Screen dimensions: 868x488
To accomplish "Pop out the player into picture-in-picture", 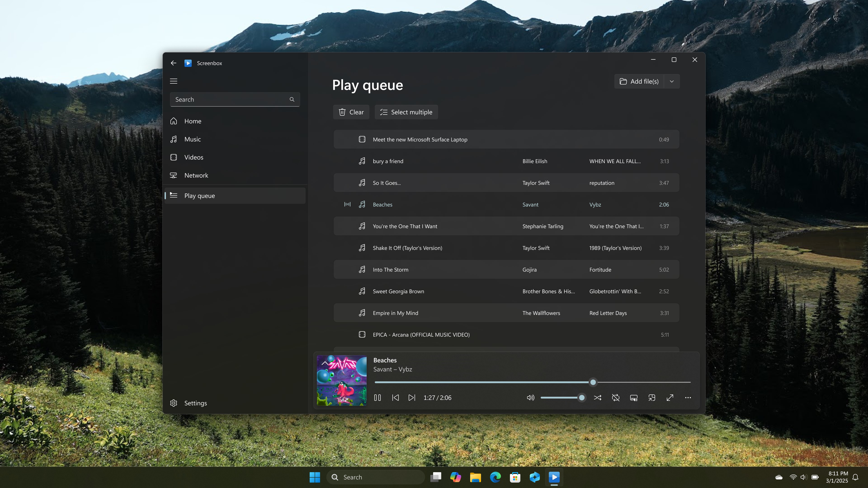I will coord(651,398).
